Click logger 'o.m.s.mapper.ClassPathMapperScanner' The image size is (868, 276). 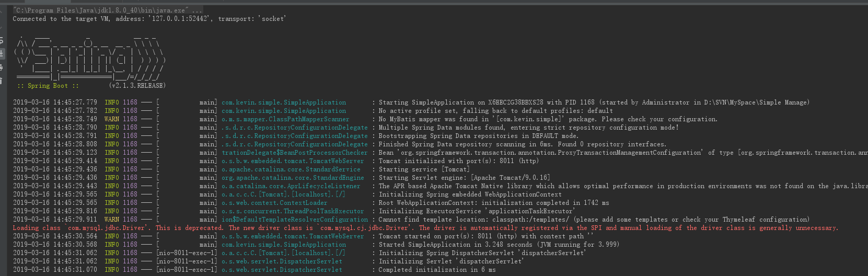pyautogui.click(x=285, y=119)
